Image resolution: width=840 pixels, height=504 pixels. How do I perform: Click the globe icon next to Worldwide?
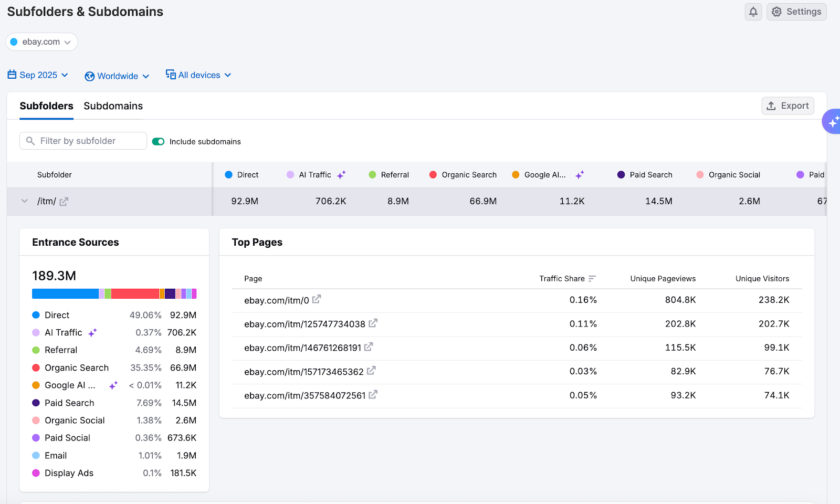point(90,76)
